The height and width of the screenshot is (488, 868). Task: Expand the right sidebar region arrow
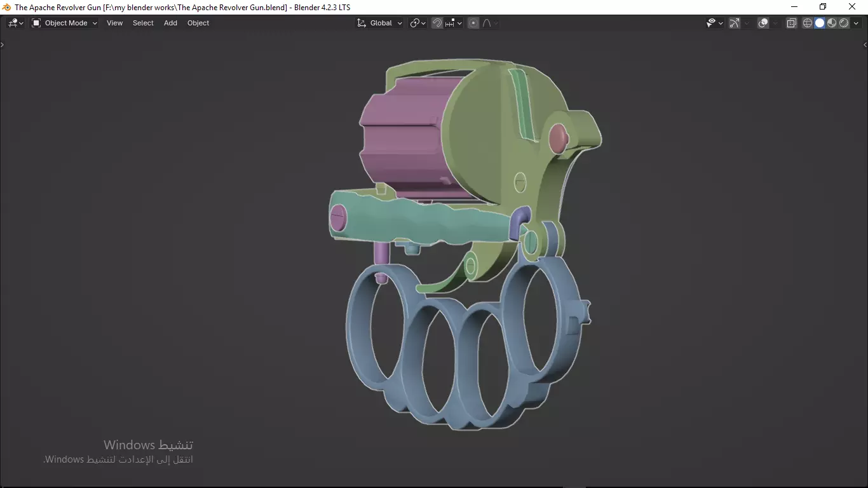(865, 44)
